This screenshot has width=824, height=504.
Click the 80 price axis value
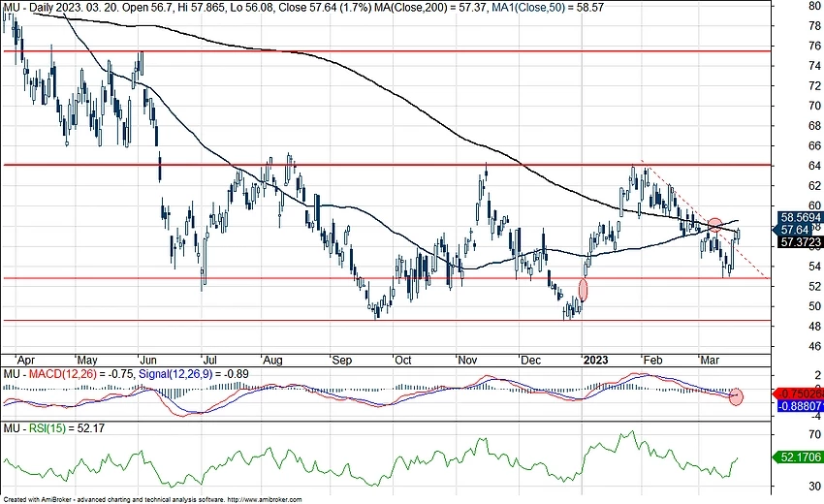(x=815, y=7)
